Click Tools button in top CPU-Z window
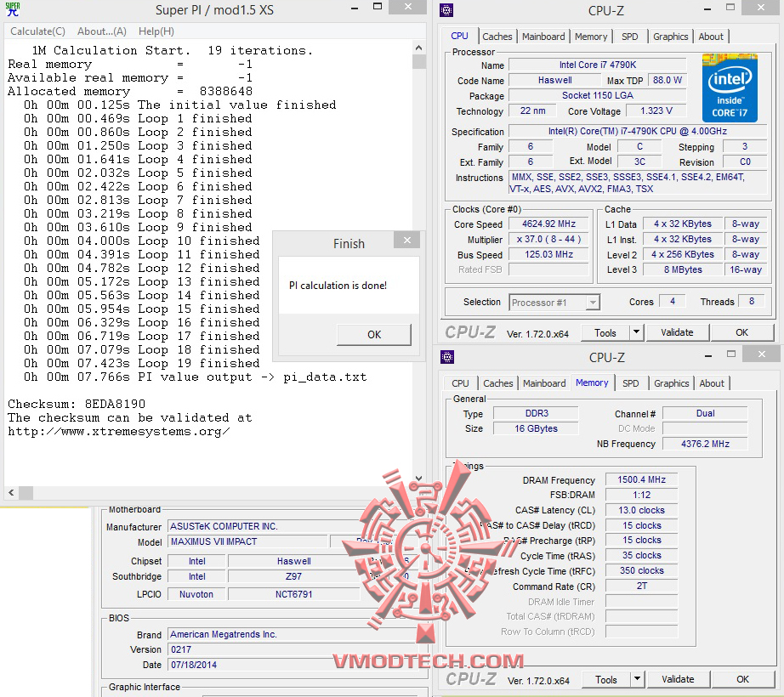This screenshot has width=784, height=697. (x=605, y=332)
